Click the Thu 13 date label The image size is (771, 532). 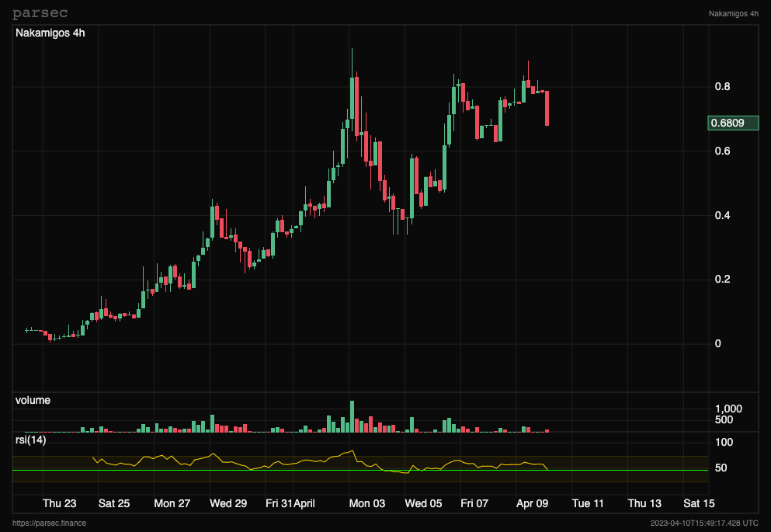644,503
